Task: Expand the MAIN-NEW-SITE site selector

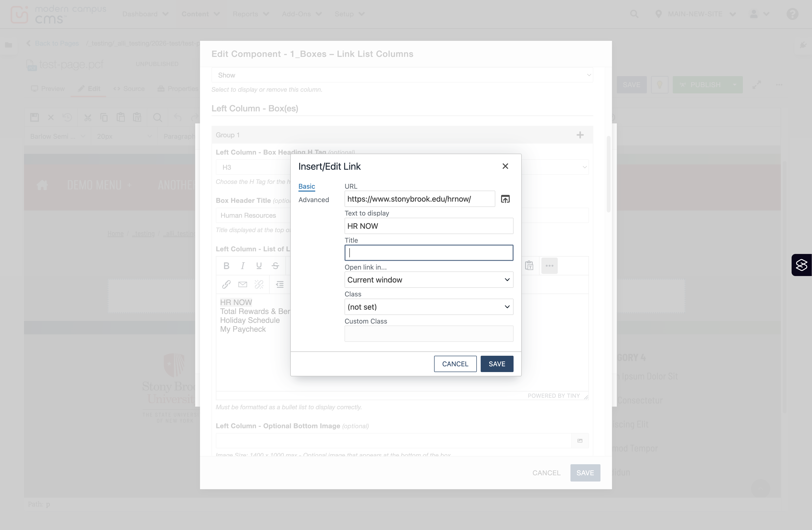Action: (x=695, y=14)
